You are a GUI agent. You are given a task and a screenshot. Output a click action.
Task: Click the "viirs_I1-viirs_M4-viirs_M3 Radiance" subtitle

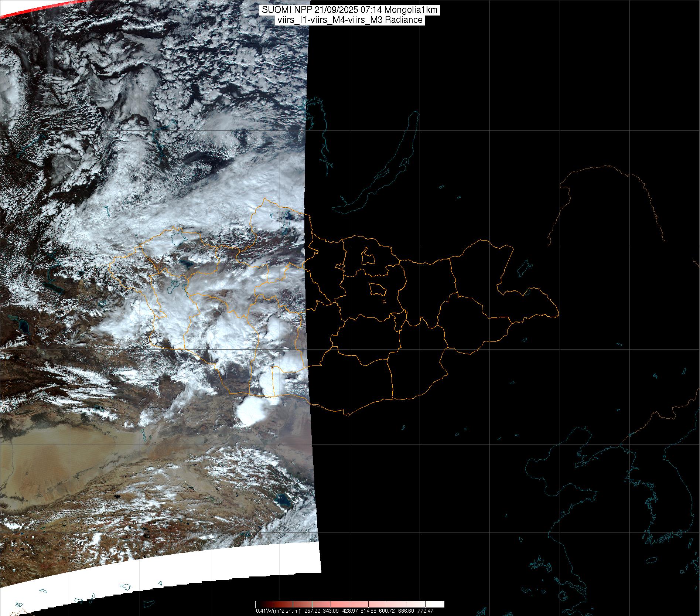[x=350, y=20]
